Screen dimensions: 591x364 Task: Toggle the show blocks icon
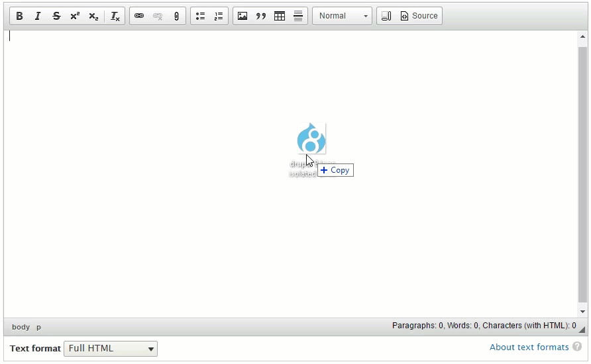pos(386,16)
